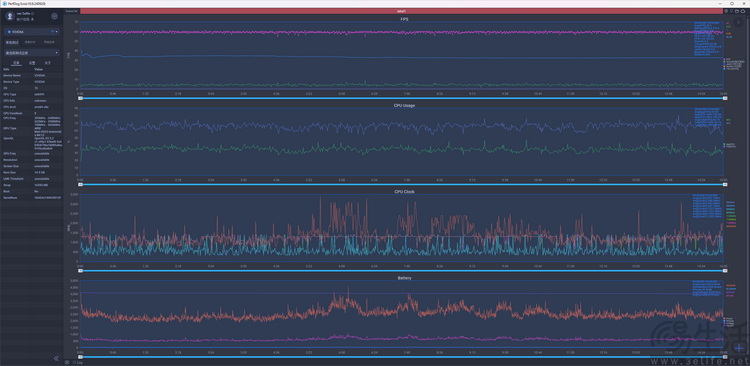Click the right handle of the FPS range slider

coord(725,98)
